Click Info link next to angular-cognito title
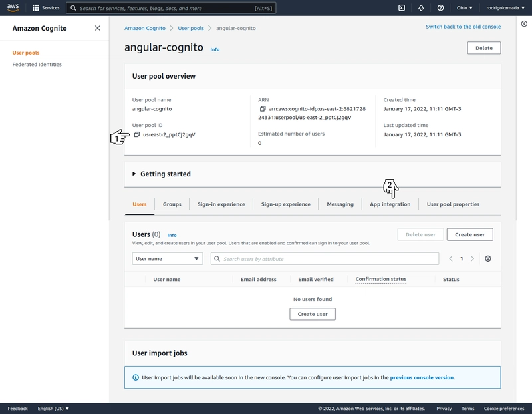The height and width of the screenshot is (414, 532). [x=215, y=49]
